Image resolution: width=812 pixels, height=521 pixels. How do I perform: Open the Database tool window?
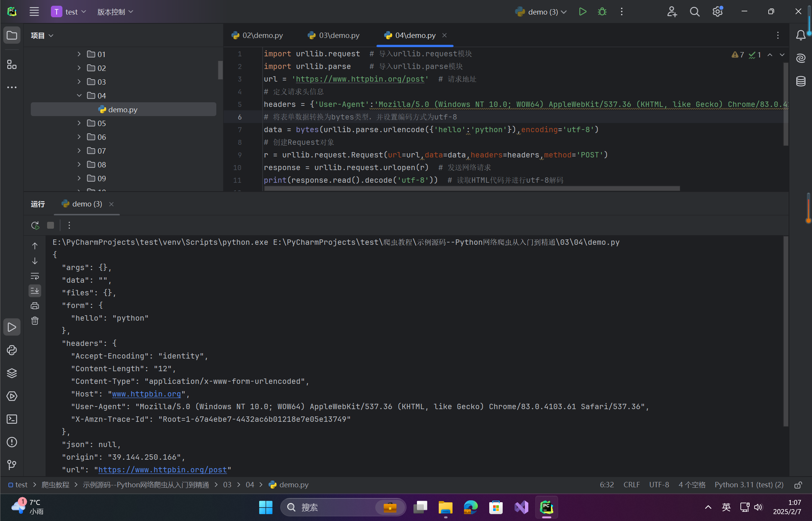(x=801, y=81)
